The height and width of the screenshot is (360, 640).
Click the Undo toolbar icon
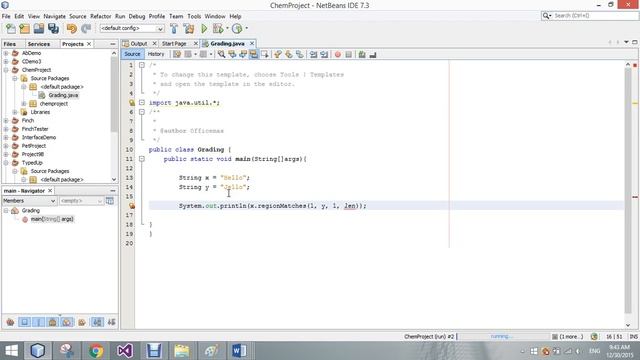[71, 29]
